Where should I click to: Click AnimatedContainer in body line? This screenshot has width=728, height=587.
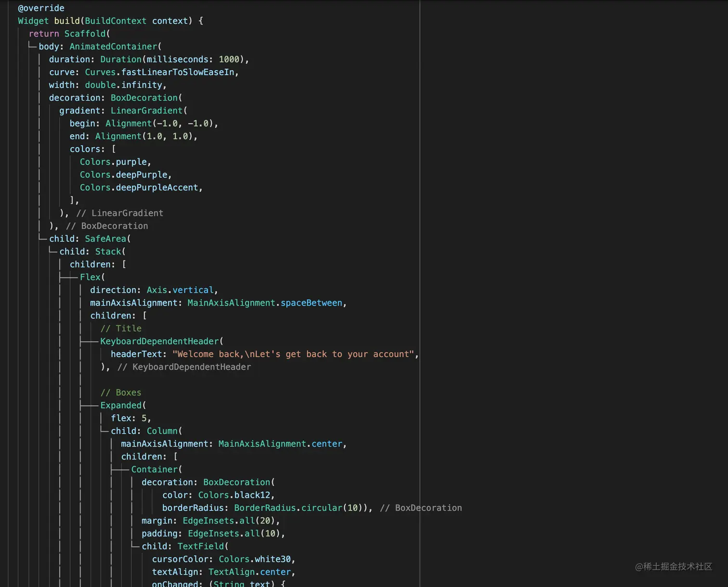pyautogui.click(x=113, y=47)
